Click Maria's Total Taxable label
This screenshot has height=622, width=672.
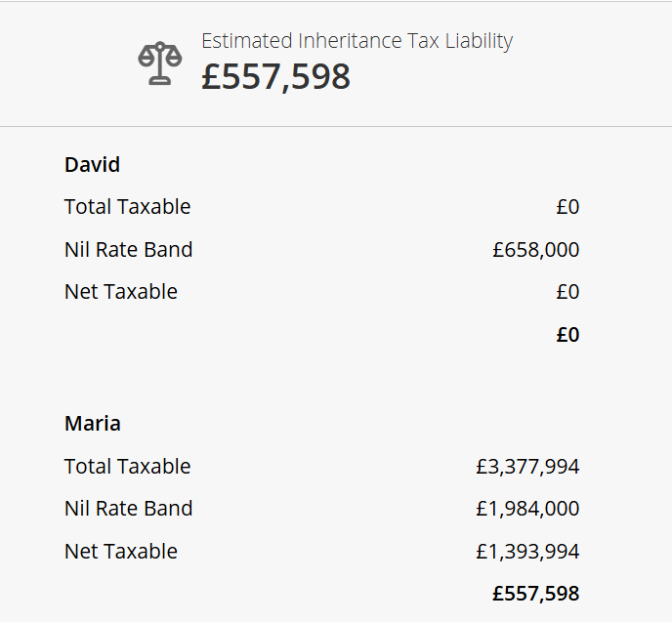127,466
